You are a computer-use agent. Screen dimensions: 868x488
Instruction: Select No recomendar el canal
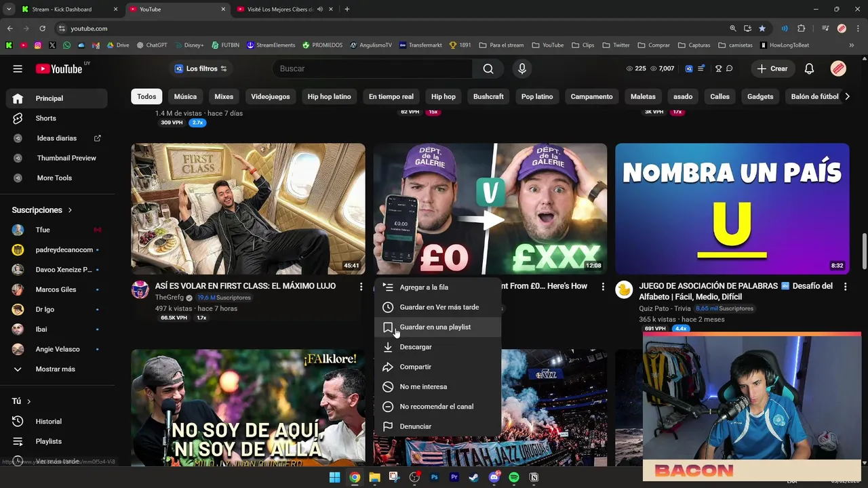click(438, 407)
